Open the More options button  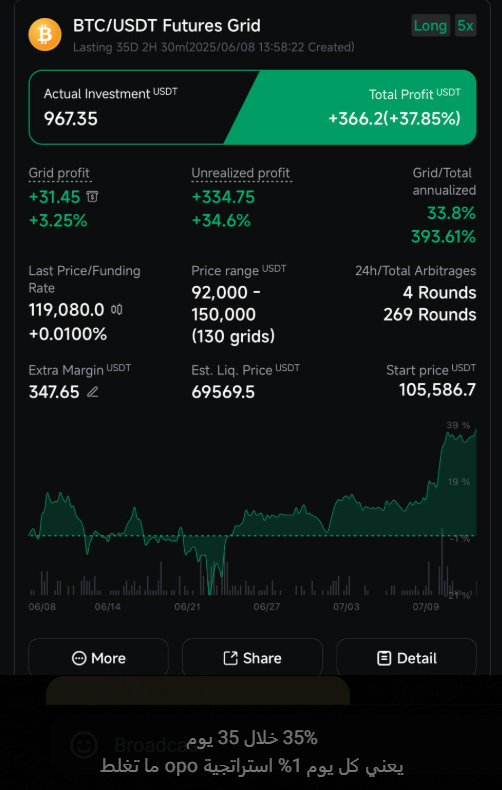coord(98,658)
